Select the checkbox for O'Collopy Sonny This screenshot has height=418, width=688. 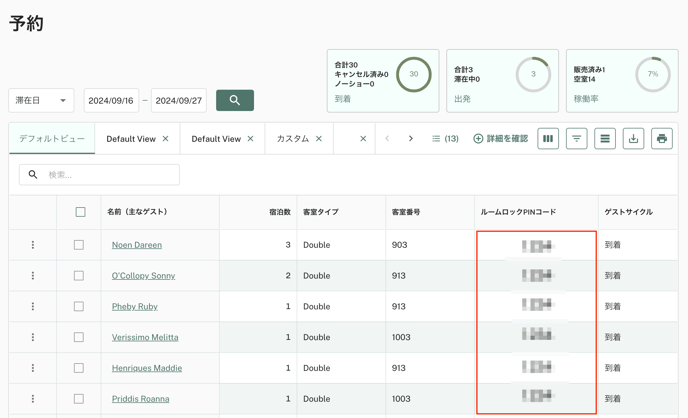point(79,276)
